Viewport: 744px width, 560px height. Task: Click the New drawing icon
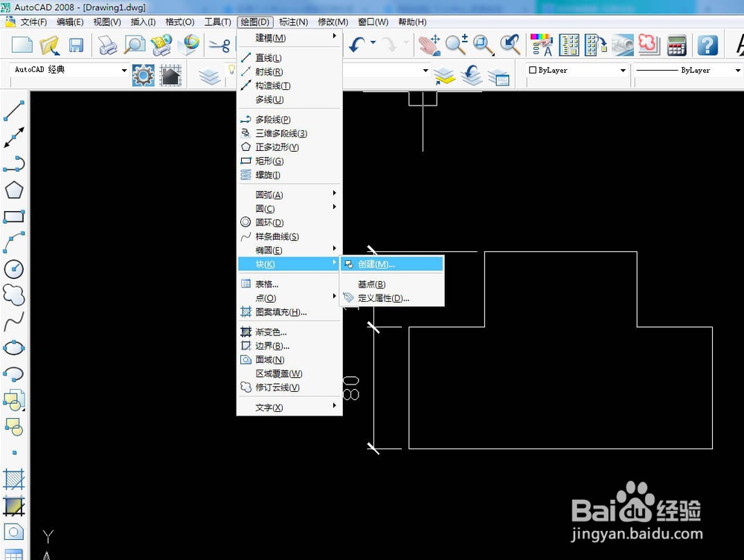[x=22, y=45]
